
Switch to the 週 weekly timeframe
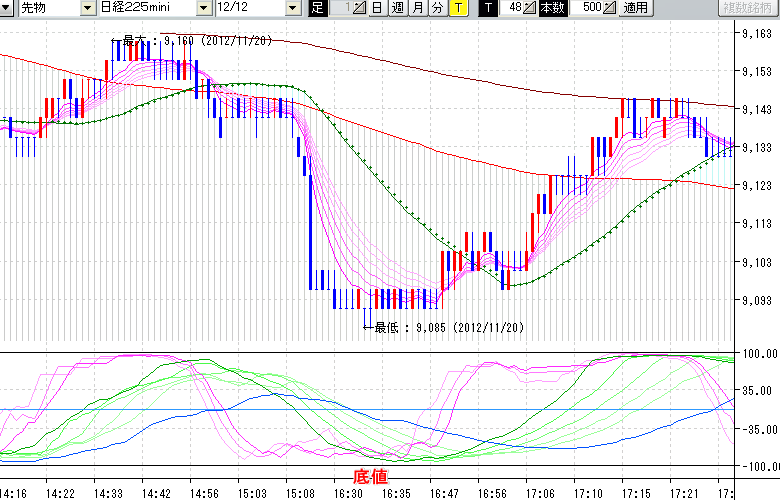tap(397, 8)
